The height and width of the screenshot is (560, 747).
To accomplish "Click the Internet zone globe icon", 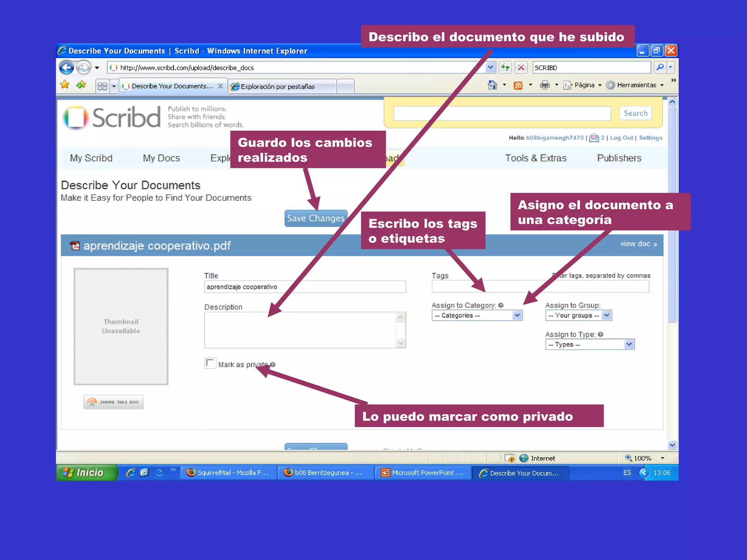I will [x=524, y=458].
